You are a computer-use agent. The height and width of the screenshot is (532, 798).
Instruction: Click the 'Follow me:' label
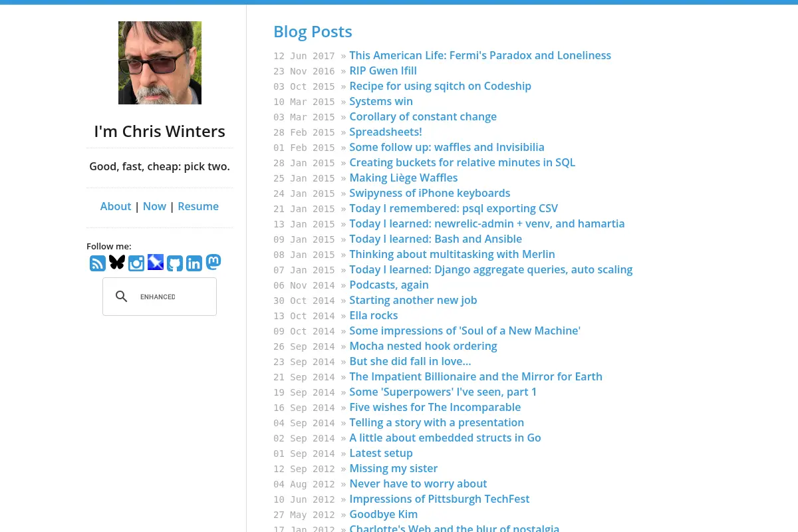point(109,246)
